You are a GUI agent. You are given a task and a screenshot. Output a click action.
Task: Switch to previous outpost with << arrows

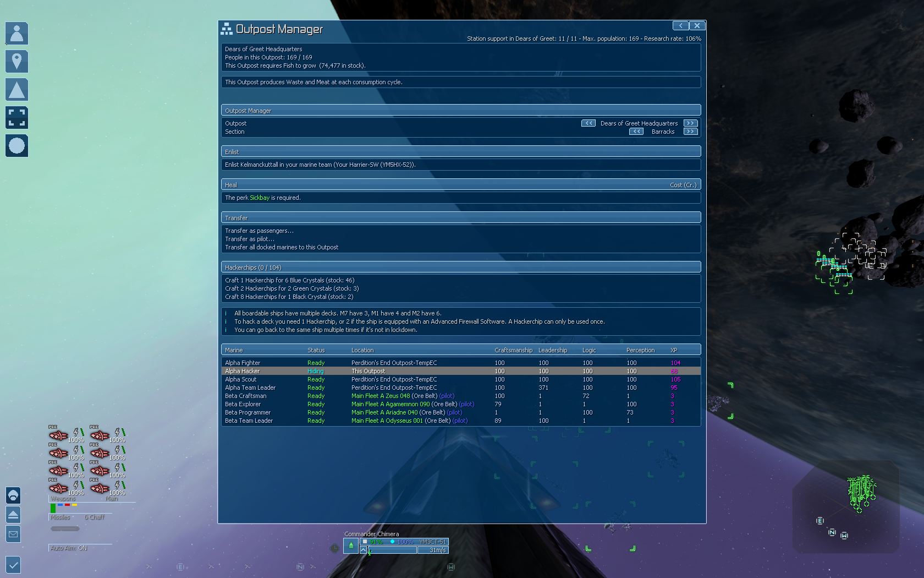tap(588, 123)
